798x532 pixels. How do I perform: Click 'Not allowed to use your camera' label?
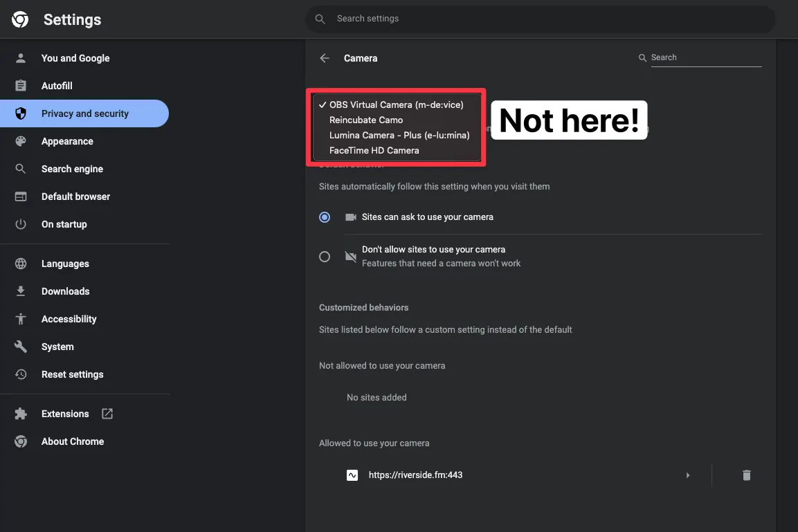(381, 366)
